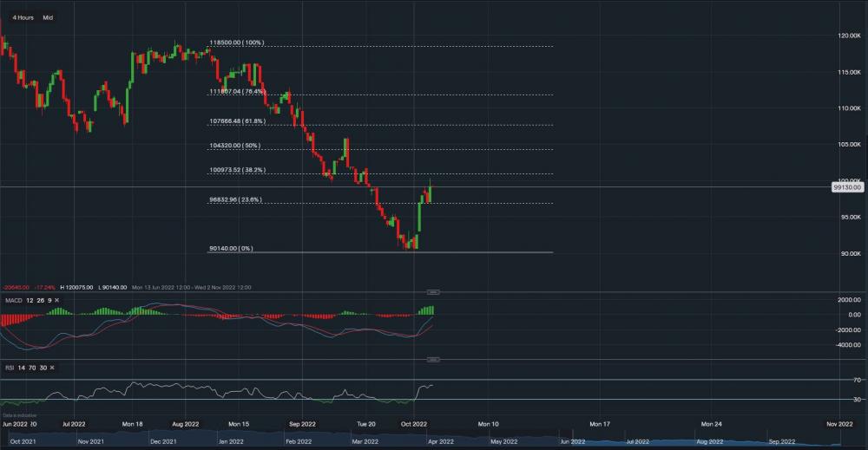Select the 96832.96 (23.6%) Fibonacci level label

tap(235, 199)
